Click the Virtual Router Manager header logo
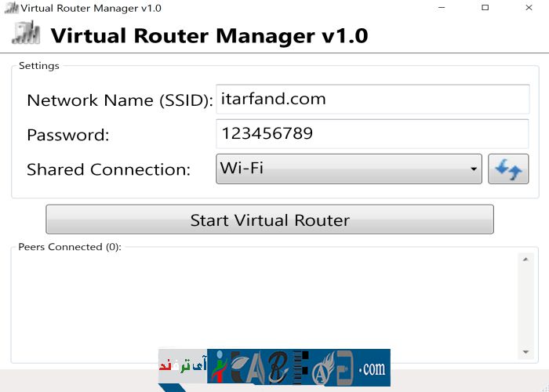 26,34
